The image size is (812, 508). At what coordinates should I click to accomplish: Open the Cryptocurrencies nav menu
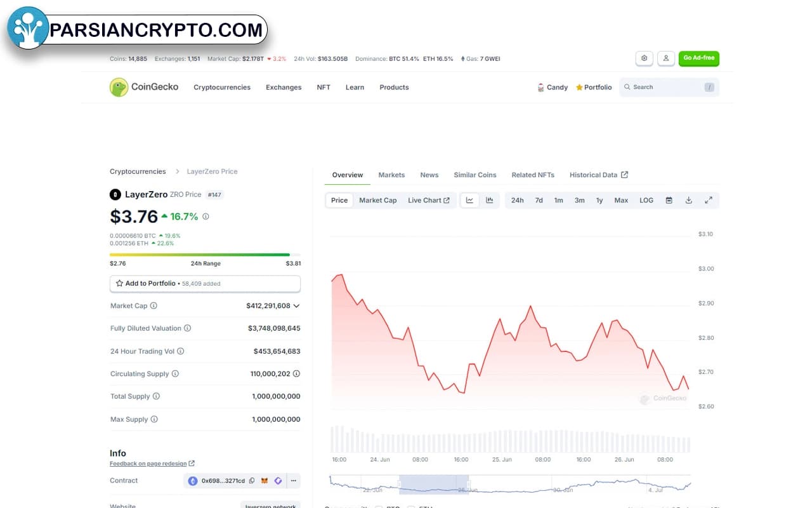coord(222,88)
